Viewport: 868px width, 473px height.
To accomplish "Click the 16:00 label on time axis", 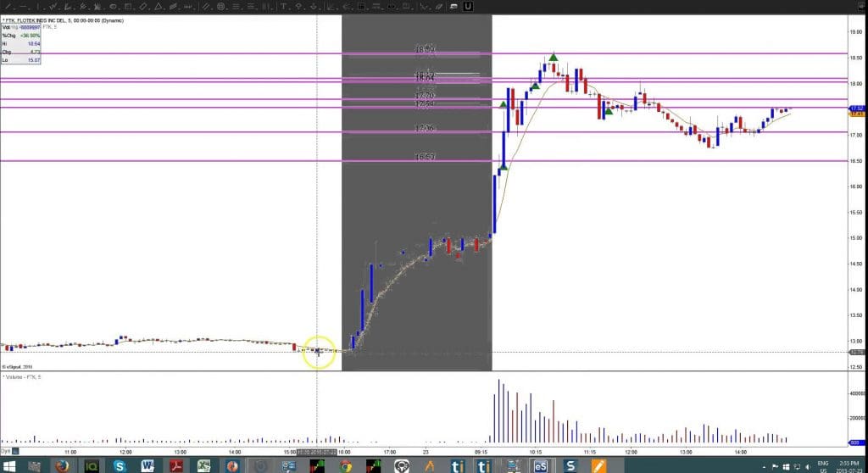I will (x=344, y=452).
